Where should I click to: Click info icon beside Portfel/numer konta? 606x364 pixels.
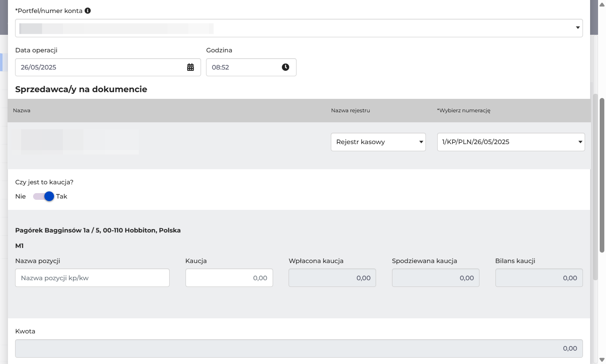coord(88,11)
